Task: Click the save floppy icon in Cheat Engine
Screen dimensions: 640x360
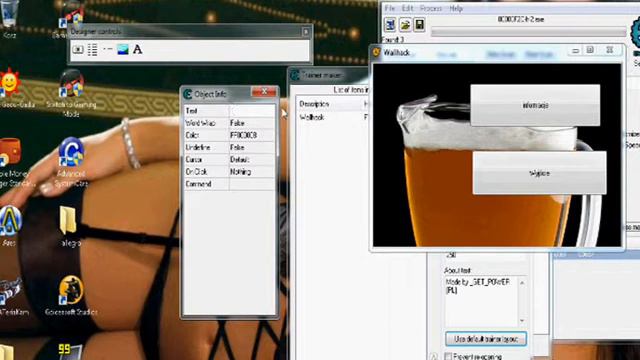Action: [419, 24]
